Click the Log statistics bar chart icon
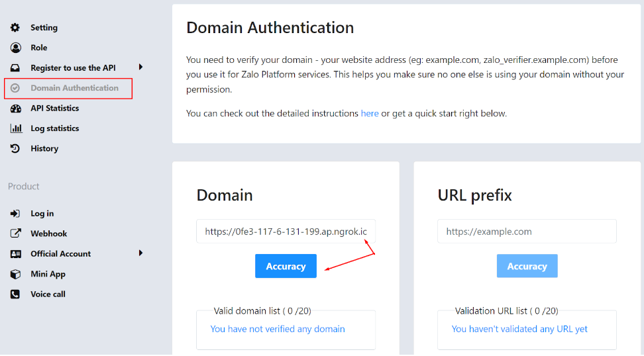 [15, 128]
